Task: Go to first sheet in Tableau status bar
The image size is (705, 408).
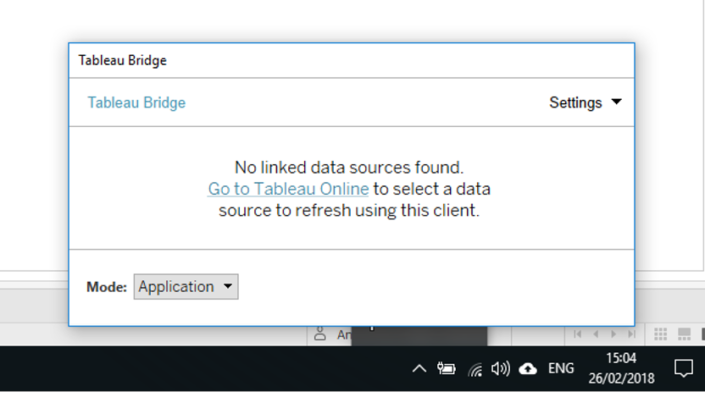Action: coord(578,334)
